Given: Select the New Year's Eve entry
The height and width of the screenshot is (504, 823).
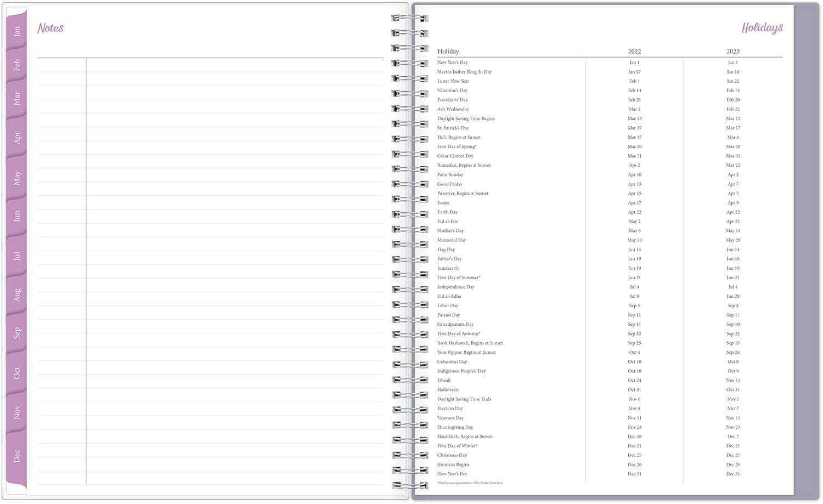Looking at the screenshot, I should click(452, 474).
